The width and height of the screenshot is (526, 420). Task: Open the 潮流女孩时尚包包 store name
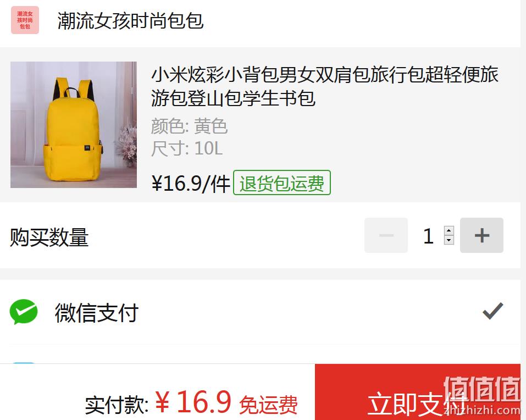(x=130, y=21)
